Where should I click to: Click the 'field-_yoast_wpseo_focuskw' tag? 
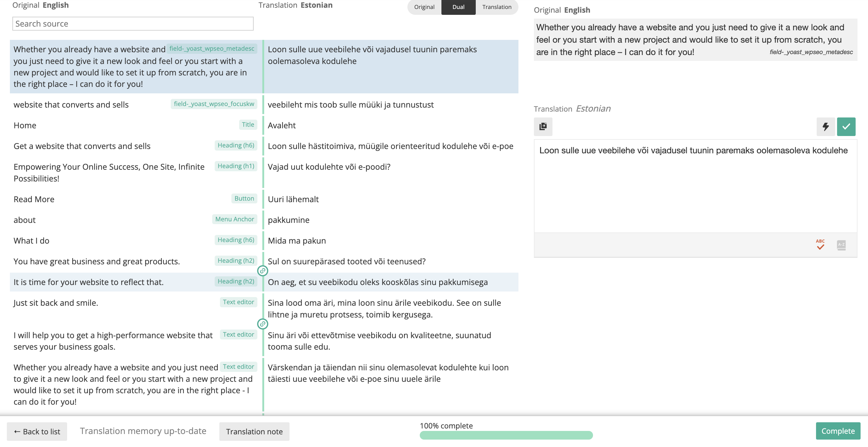coord(214,104)
